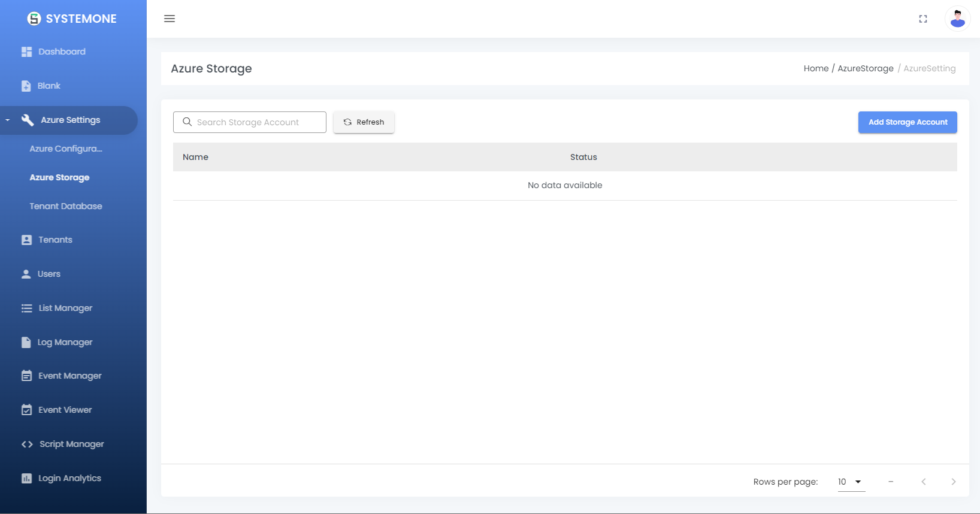The height and width of the screenshot is (514, 980).
Task: Click the hamburger menu icon
Action: pyautogui.click(x=170, y=19)
